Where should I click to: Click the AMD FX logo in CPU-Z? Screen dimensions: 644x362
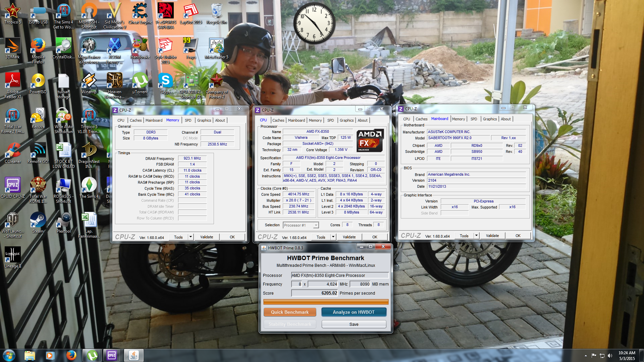click(x=370, y=140)
